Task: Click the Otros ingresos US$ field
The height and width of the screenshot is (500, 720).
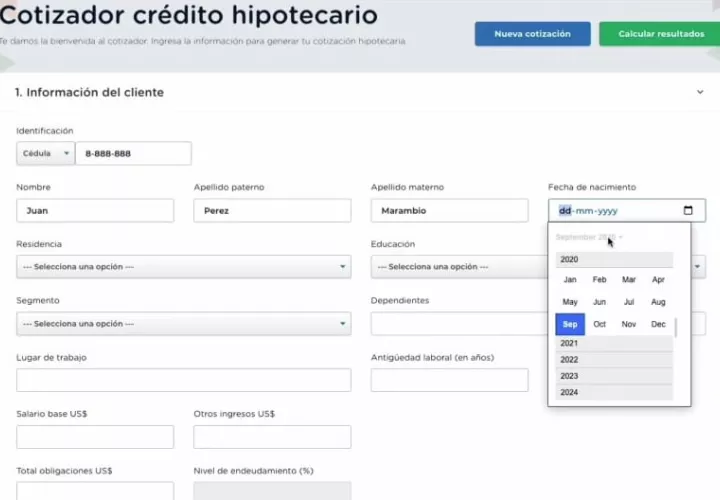Action: click(x=272, y=437)
